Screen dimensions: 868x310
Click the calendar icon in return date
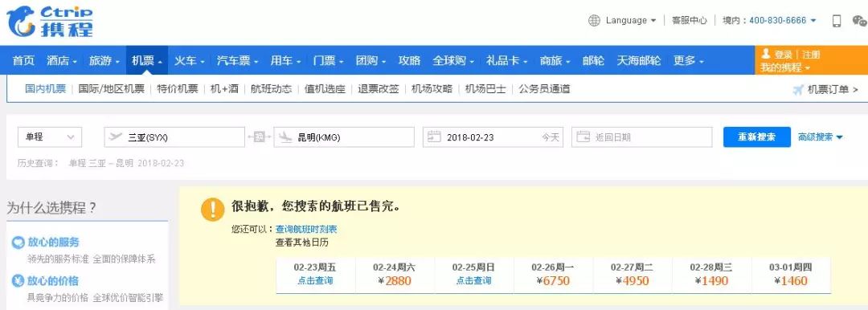583,137
